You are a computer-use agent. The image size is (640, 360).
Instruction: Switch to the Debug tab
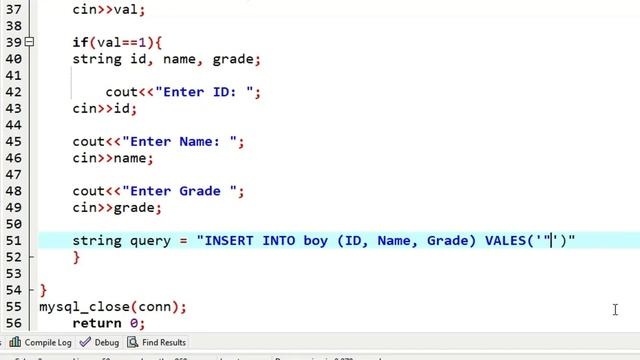pos(99,342)
